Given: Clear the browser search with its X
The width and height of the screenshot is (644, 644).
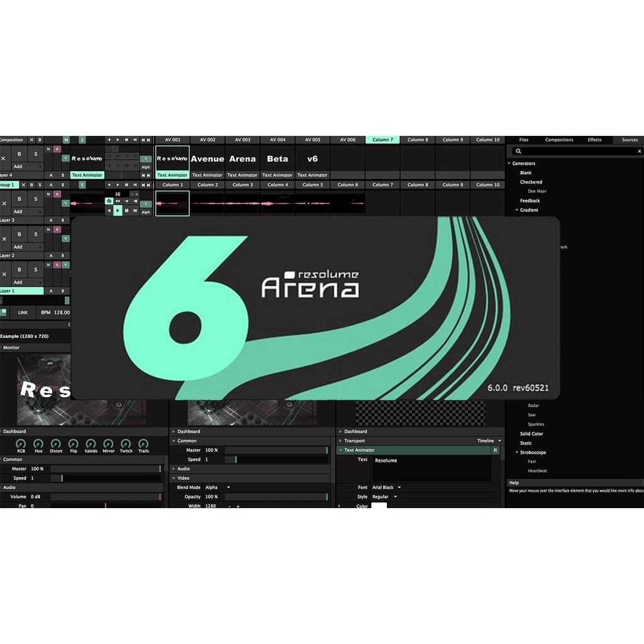Looking at the screenshot, I should point(639,151).
